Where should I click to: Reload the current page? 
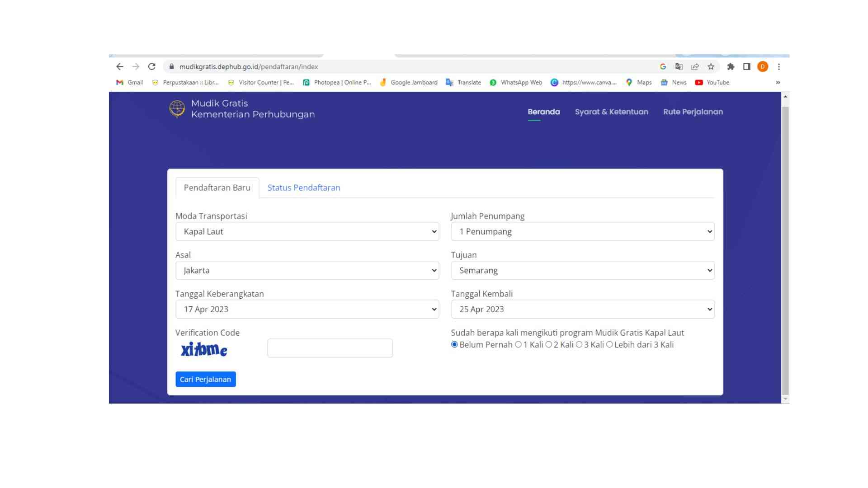pyautogui.click(x=152, y=66)
